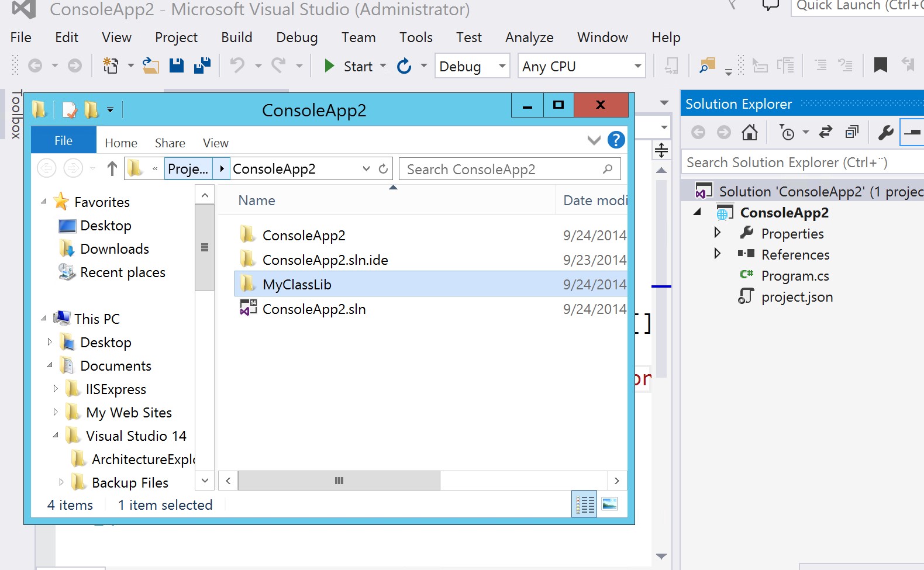Select Recent places under Favorites
Screen dimensions: 924x570
[x=123, y=272]
